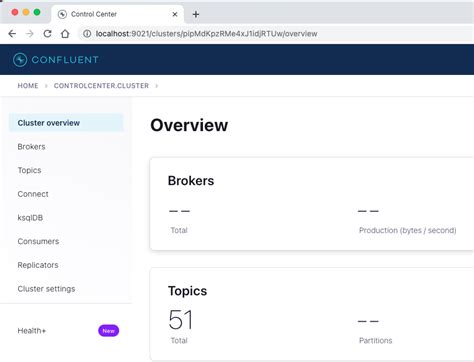
Task: Open Cluster settings in the sidebar
Action: click(46, 289)
